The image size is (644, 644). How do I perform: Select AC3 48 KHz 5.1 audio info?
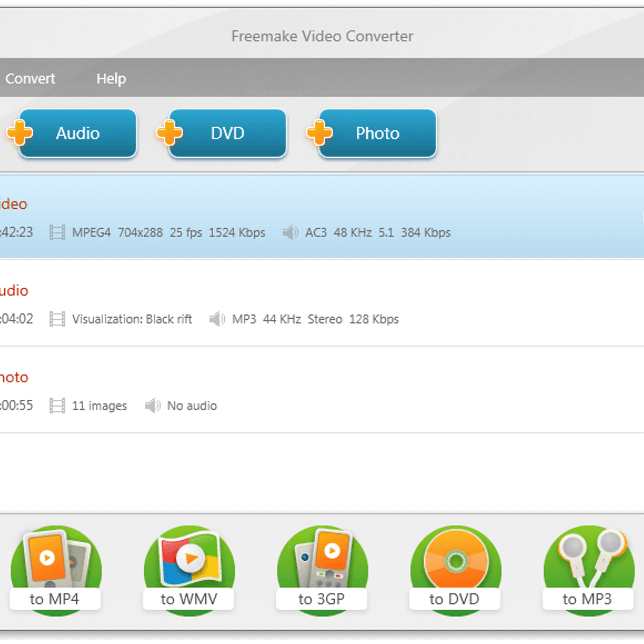coord(378,232)
